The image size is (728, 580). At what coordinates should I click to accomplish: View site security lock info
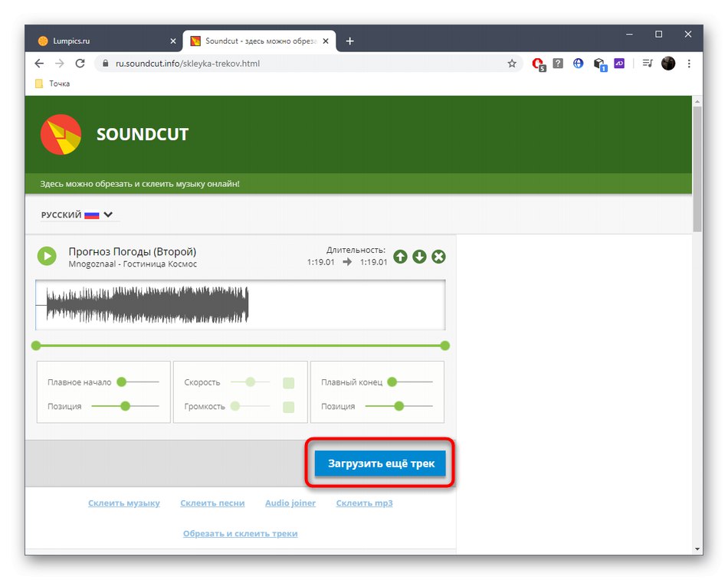tap(106, 63)
